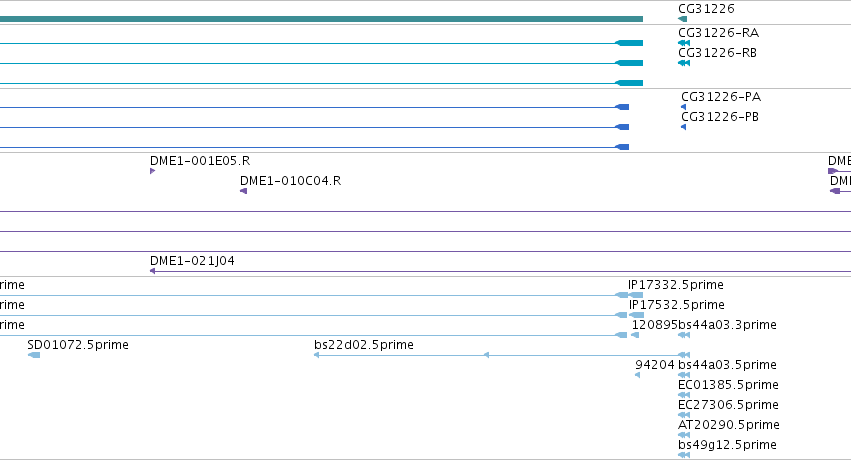Select the bs44a03.3prime label
This screenshot has height=460, width=851.
727,324
